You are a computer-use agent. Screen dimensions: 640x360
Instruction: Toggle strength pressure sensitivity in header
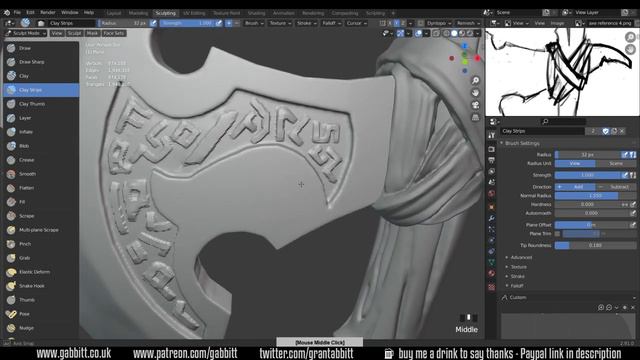pyautogui.click(x=219, y=23)
